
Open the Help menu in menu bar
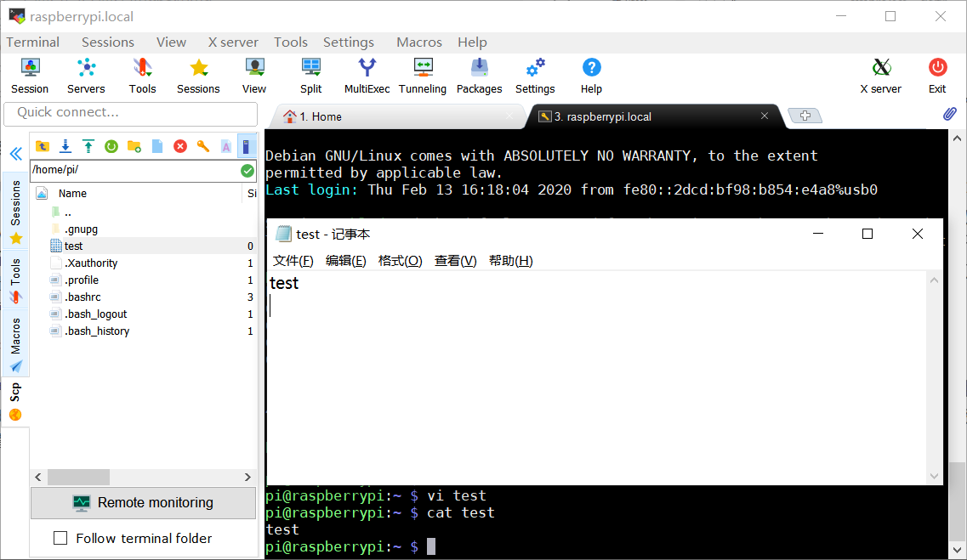click(472, 42)
